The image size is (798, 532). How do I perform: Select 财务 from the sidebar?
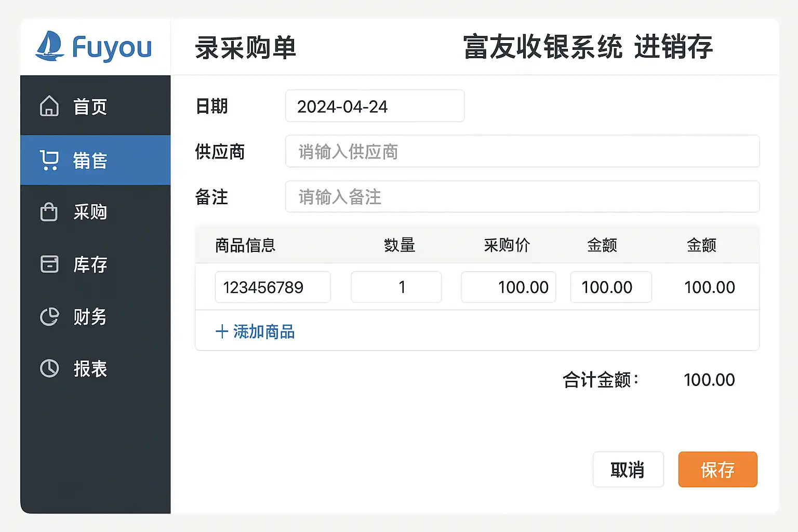90,316
